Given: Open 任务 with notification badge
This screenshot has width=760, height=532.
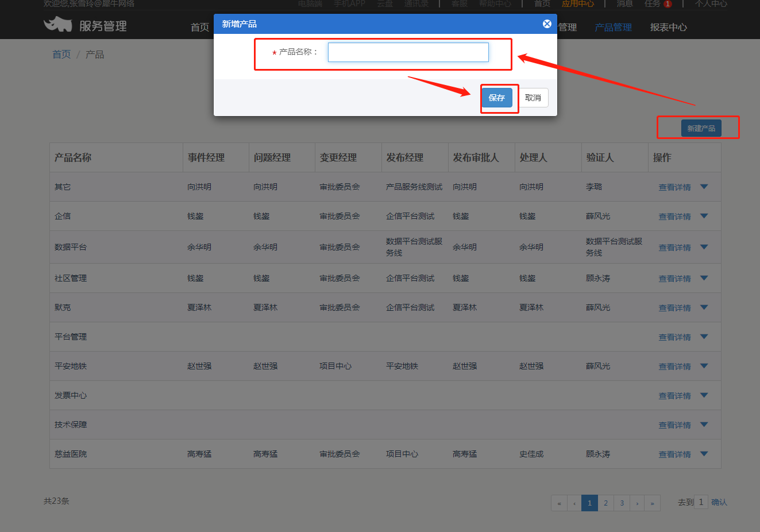Looking at the screenshot, I should click(x=658, y=3).
